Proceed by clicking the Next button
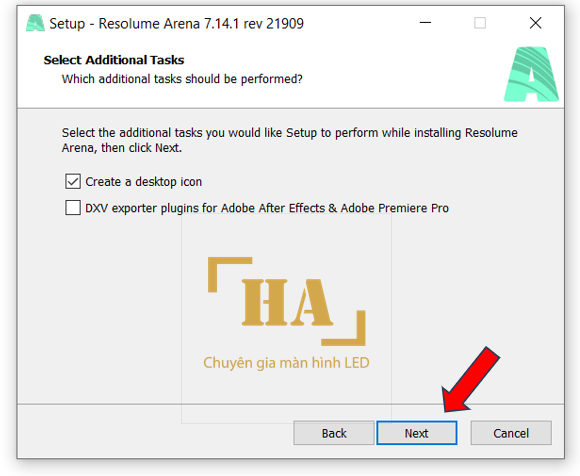This screenshot has height=476, width=580. point(417,433)
